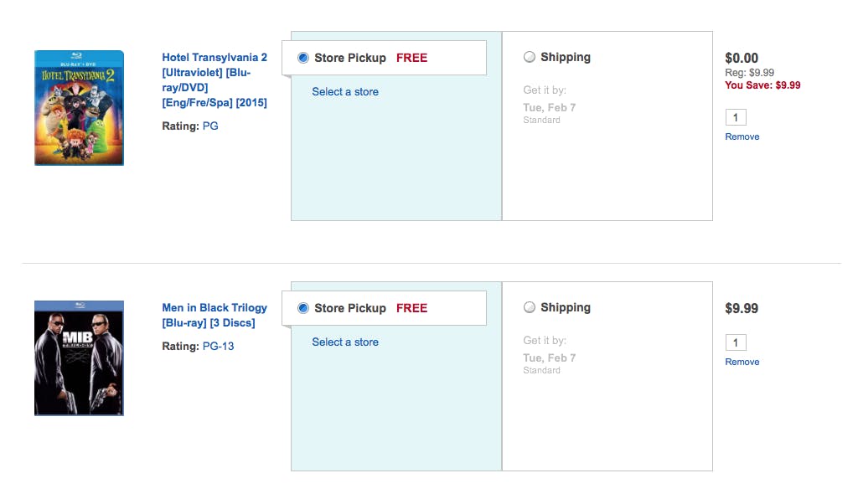Open the Hotel Transylvania 2 title link

214,80
